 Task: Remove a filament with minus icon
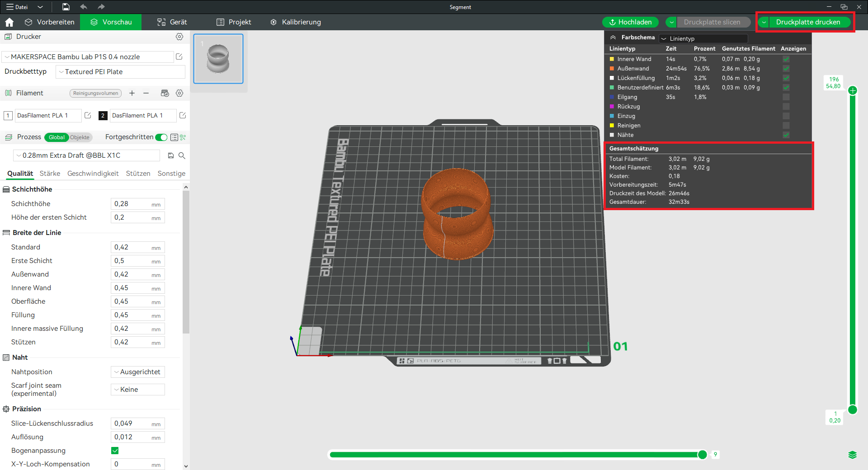pyautogui.click(x=146, y=93)
